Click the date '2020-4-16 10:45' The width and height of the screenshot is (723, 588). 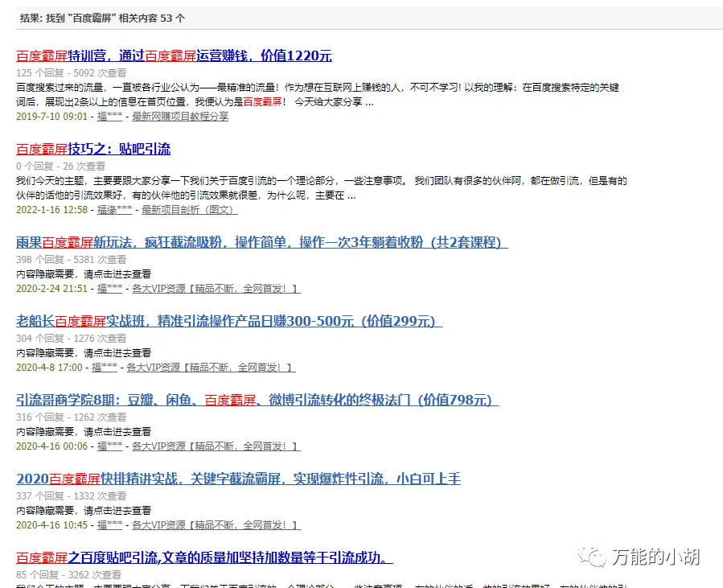[51, 524]
